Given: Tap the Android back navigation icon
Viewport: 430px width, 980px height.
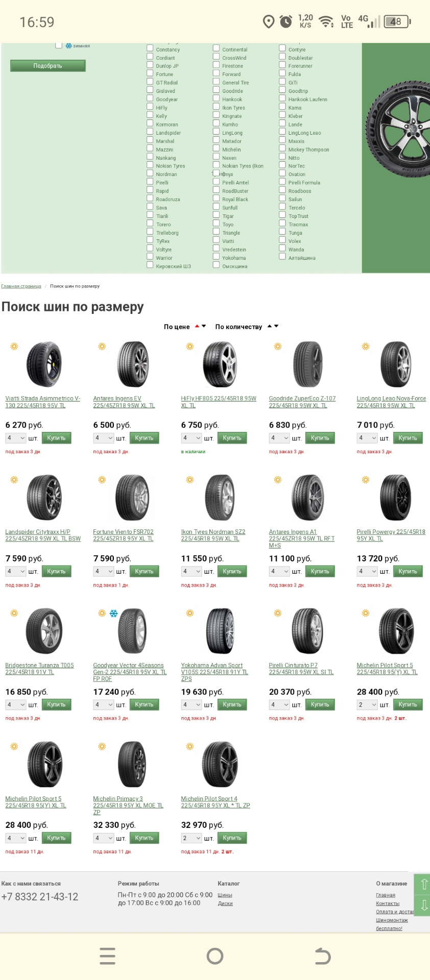Looking at the screenshot, I should (322, 955).
